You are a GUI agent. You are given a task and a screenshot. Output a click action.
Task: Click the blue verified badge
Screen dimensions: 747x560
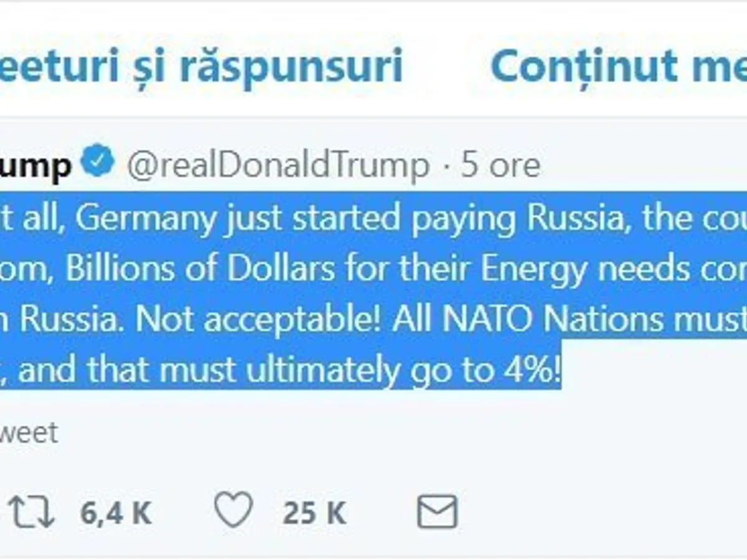[x=98, y=162]
